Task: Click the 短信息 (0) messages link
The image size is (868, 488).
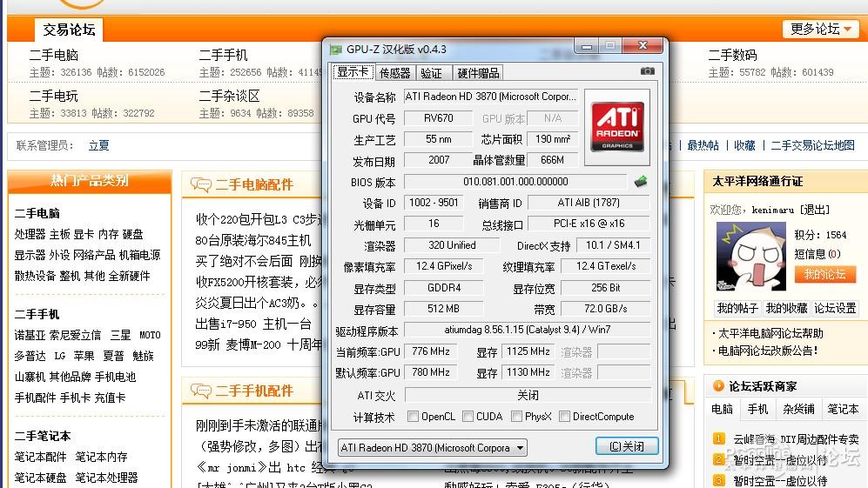Action: coord(818,254)
